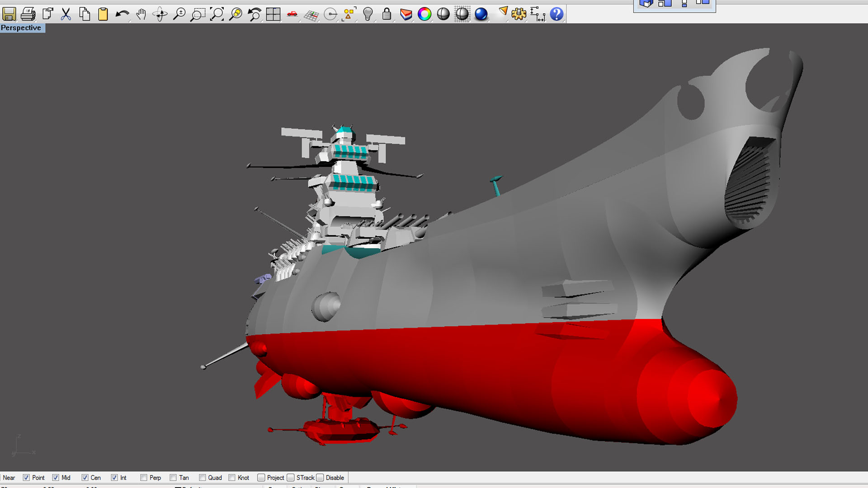Undo the last action with the curved arrow

(122, 14)
